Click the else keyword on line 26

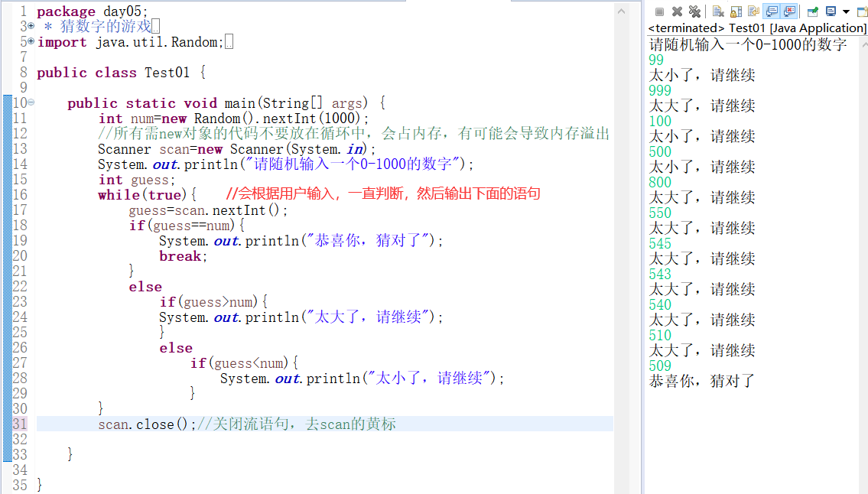click(176, 348)
